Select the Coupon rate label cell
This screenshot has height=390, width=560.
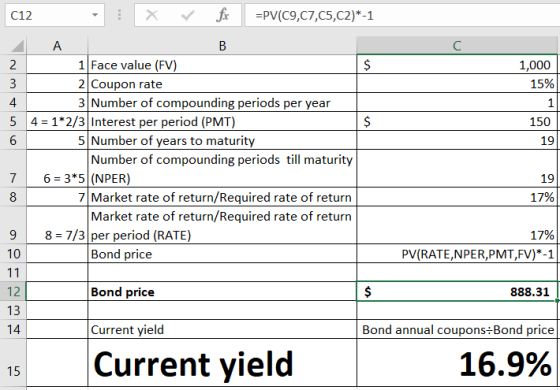pos(222,84)
